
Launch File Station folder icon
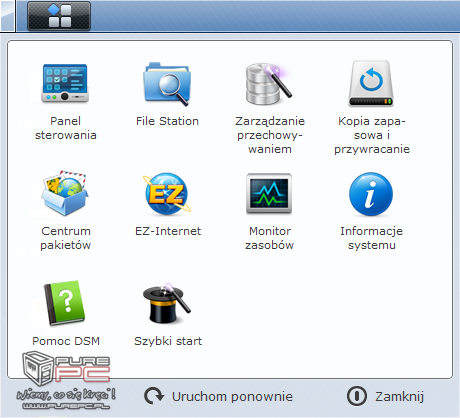coord(167,84)
